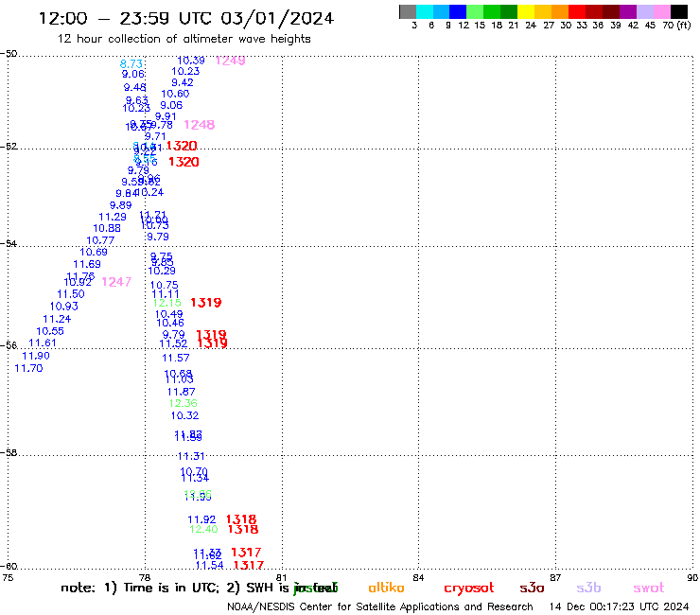Viewport: 700px width, 615px height.
Task: Click the red timestamp '1319' beside 12.15
Action: pos(206,303)
